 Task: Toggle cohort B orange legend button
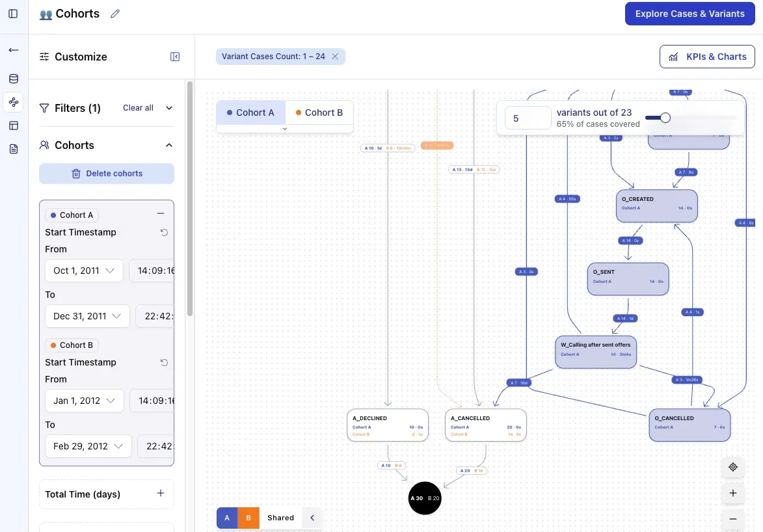click(248, 518)
